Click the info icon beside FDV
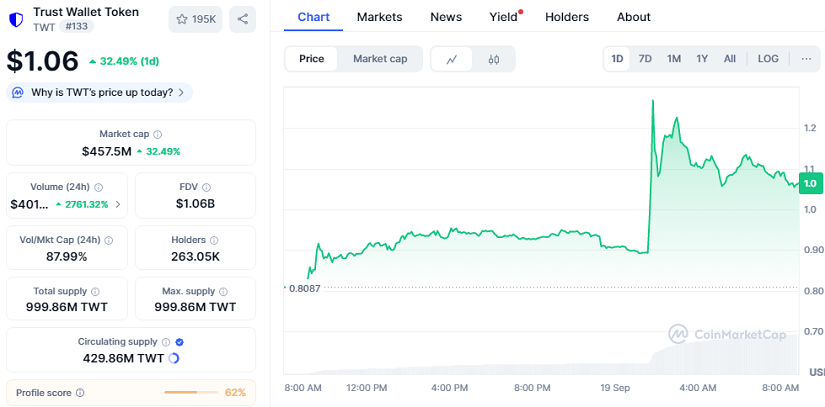 pos(207,187)
